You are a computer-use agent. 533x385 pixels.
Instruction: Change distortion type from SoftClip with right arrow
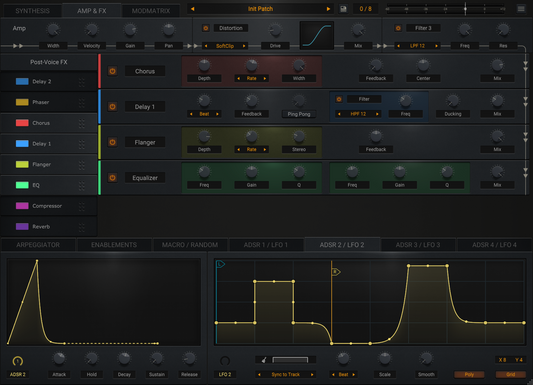pos(244,46)
